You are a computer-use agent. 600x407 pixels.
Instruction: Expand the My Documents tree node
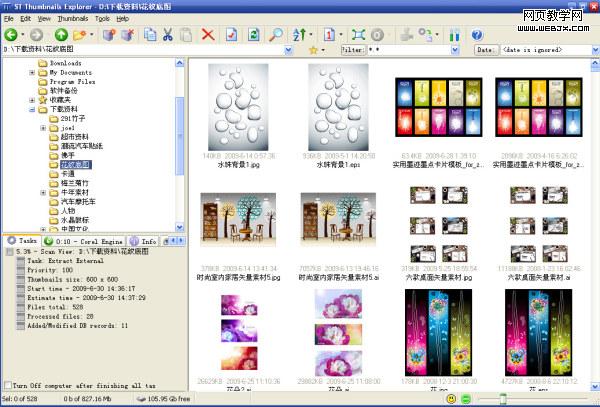coord(32,72)
